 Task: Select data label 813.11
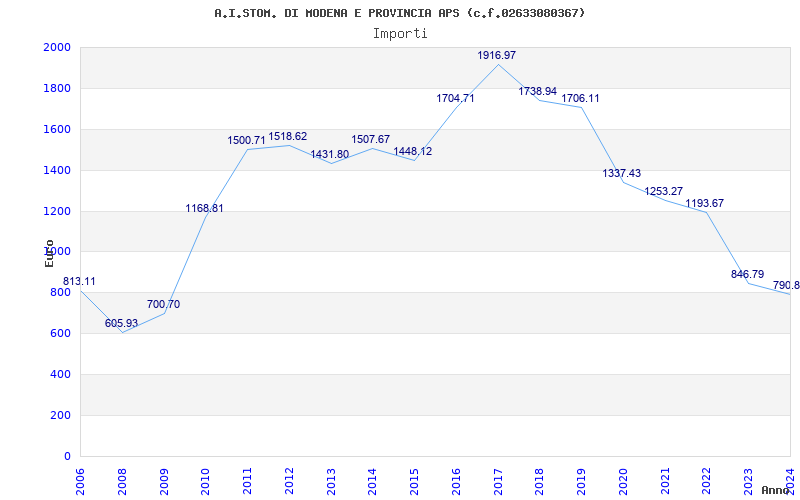[79, 282]
